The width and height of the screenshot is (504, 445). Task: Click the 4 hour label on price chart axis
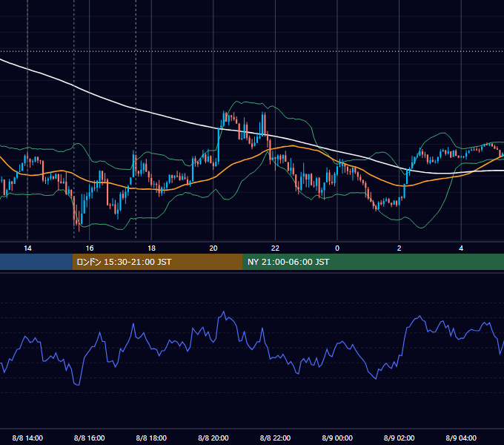[x=461, y=248]
